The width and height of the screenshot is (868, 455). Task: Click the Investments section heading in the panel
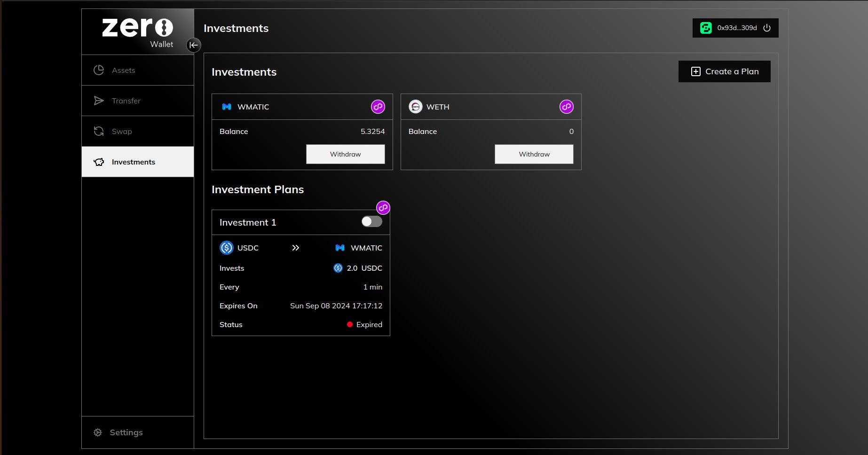click(x=244, y=72)
